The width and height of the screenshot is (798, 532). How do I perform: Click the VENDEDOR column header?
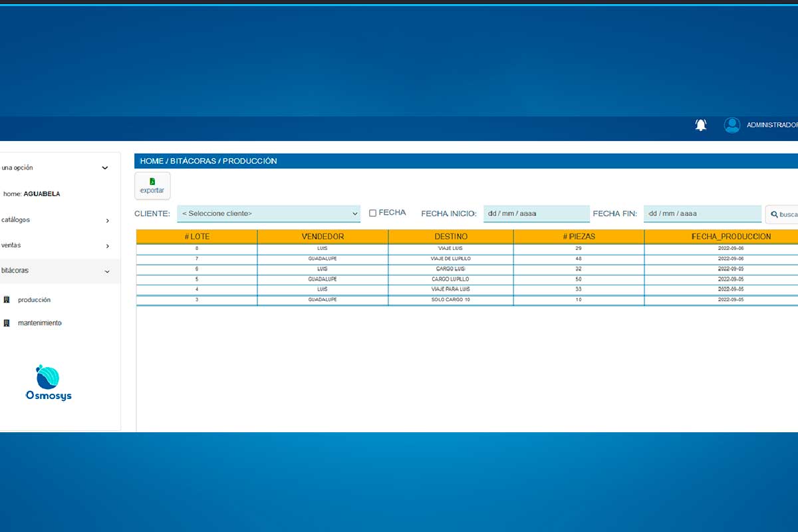point(323,236)
